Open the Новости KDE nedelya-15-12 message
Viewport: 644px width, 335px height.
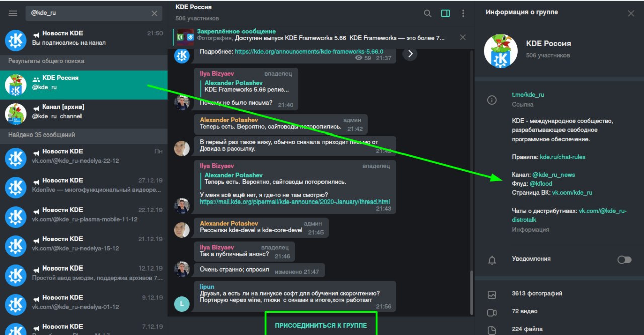tap(84, 246)
